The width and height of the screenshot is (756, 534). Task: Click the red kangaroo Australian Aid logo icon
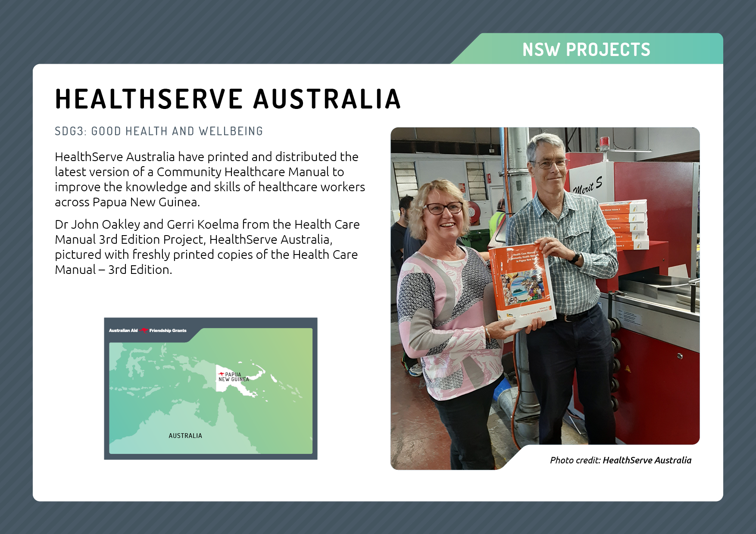point(144,331)
